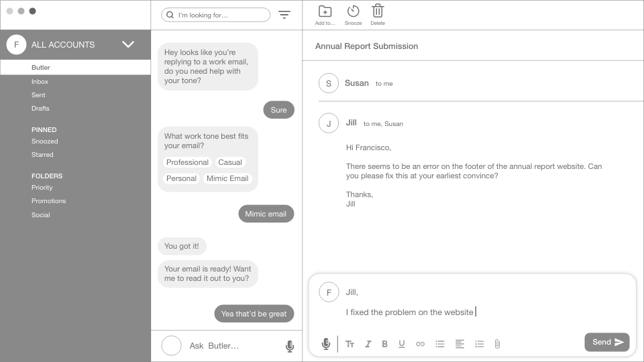Screen dimensions: 644x362
Task: Click Jill's J avatar
Action: click(x=329, y=123)
